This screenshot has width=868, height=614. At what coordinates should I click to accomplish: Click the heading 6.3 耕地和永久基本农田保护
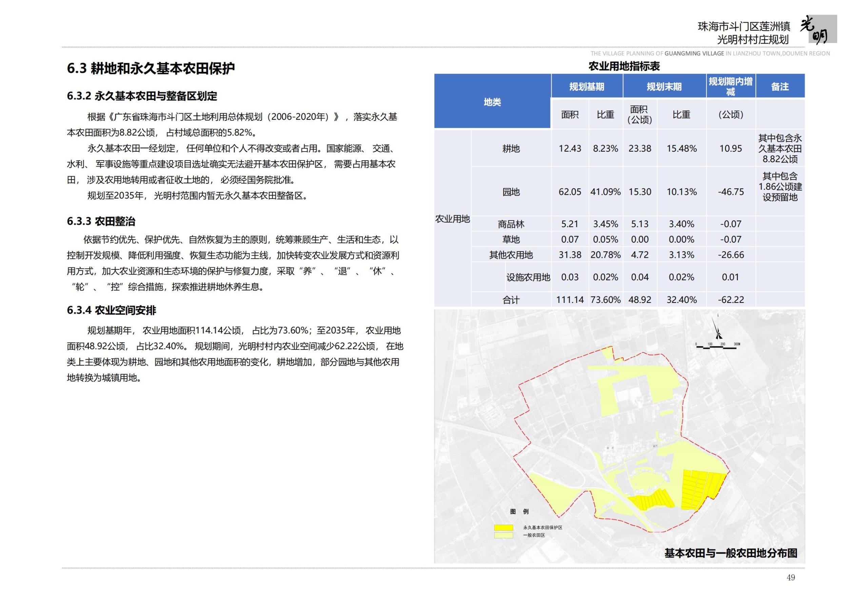coord(151,69)
